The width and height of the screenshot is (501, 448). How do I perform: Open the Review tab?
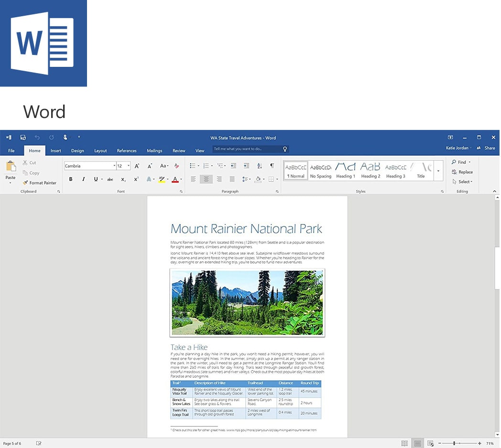click(179, 151)
